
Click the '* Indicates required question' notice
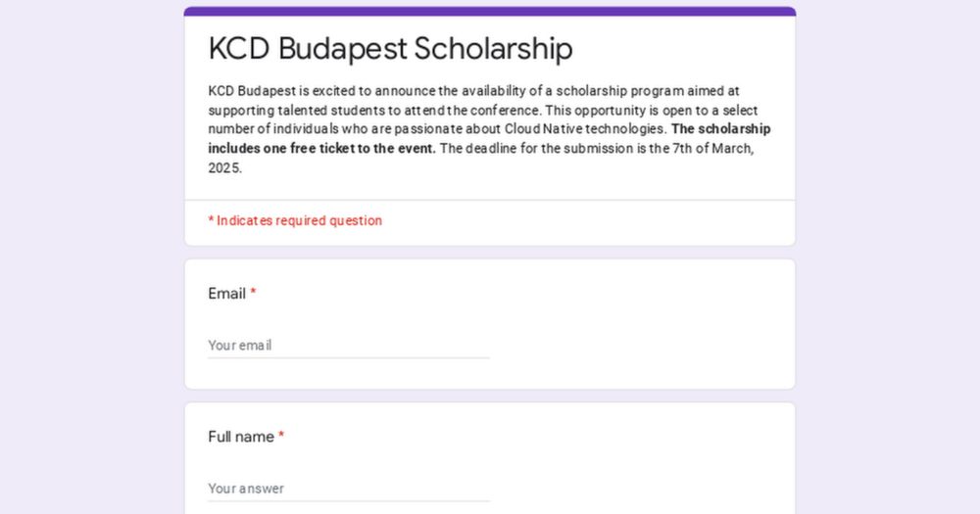pyautogui.click(x=295, y=221)
